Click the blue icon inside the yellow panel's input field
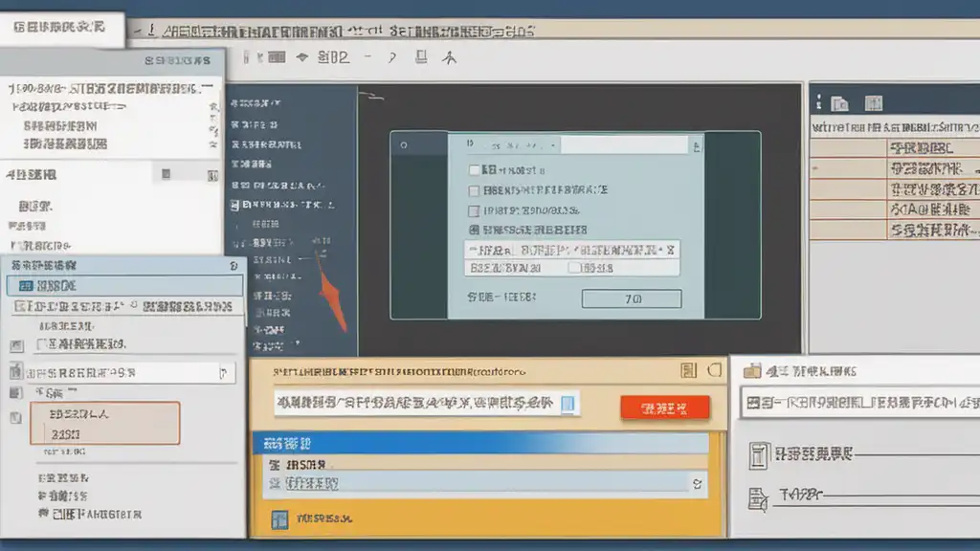This screenshot has width=980, height=551. tap(568, 404)
